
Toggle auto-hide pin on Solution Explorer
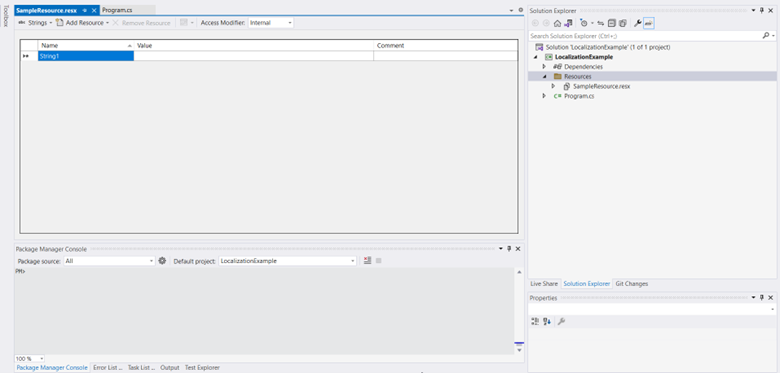pos(762,10)
